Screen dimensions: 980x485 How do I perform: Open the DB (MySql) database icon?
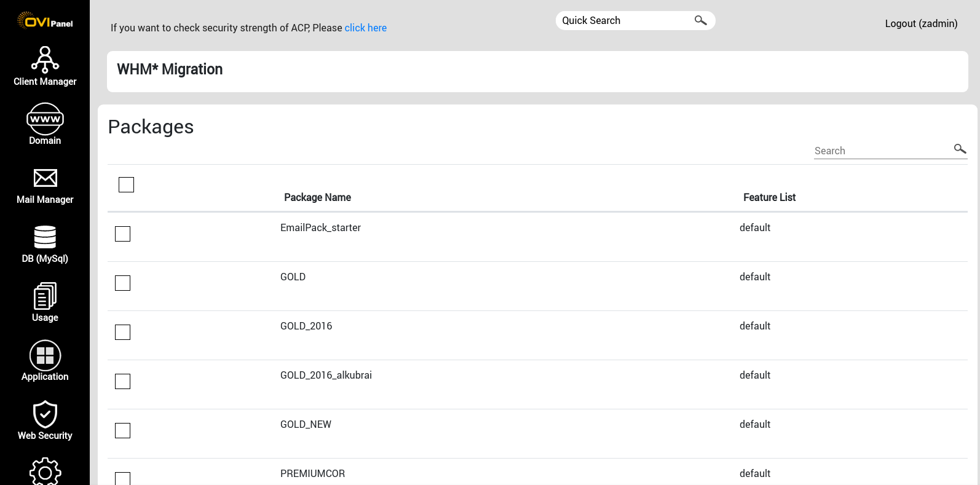click(45, 237)
